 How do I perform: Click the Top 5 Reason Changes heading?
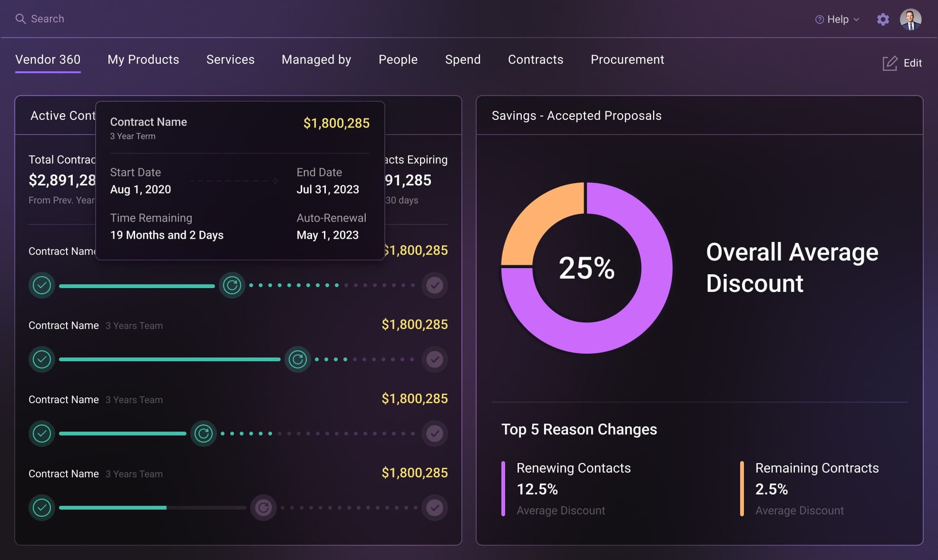coord(580,429)
